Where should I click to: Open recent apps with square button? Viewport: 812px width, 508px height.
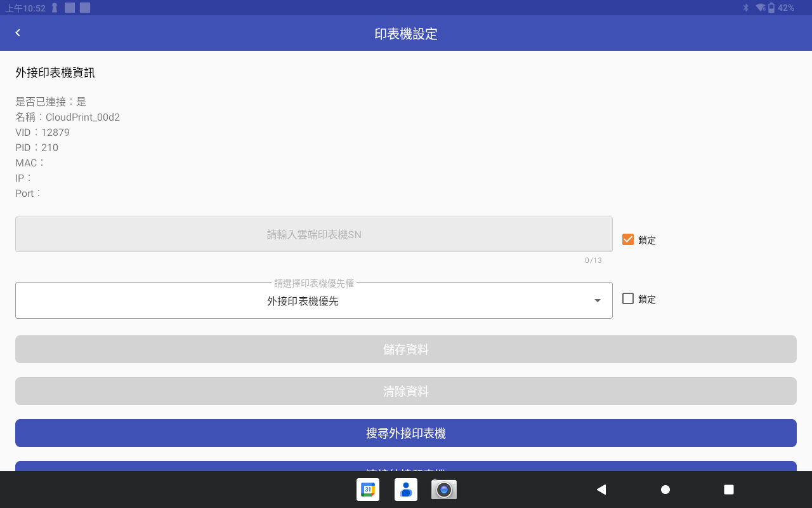coord(729,490)
